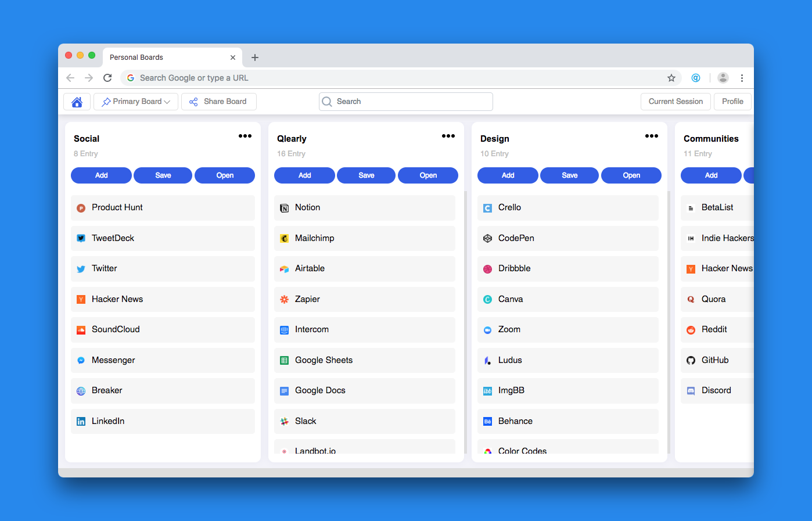Click the Qlearly column vertical scrollbar

[x=465, y=322]
